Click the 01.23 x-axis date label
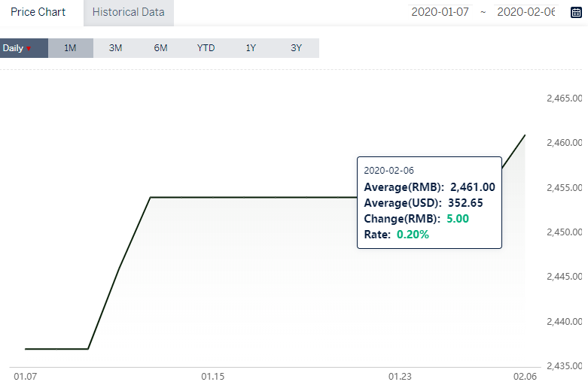 [400, 377]
